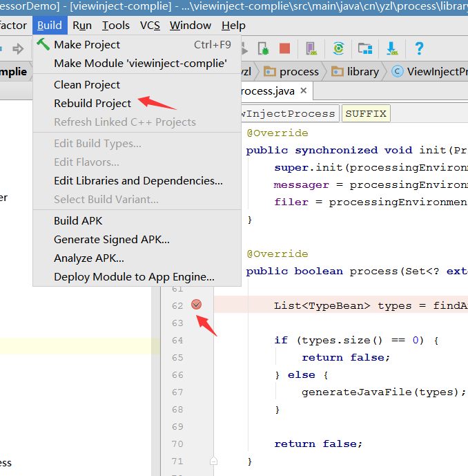
Task: Open Edit Libraries and Dependencies
Action: (x=137, y=180)
